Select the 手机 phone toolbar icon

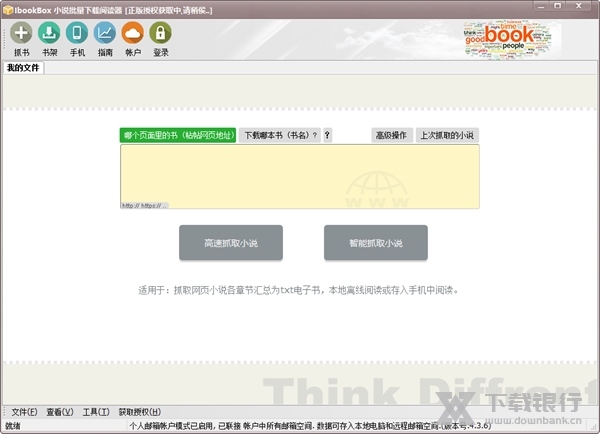[x=77, y=33]
